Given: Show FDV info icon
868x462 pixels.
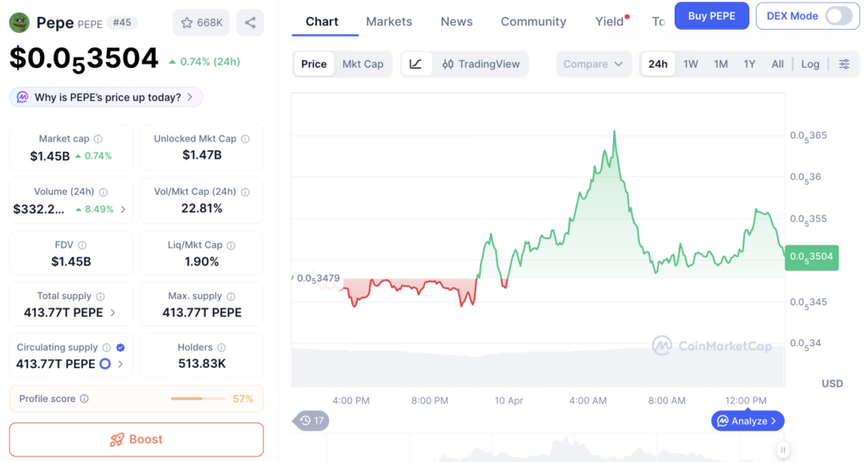Looking at the screenshot, I should point(82,245).
